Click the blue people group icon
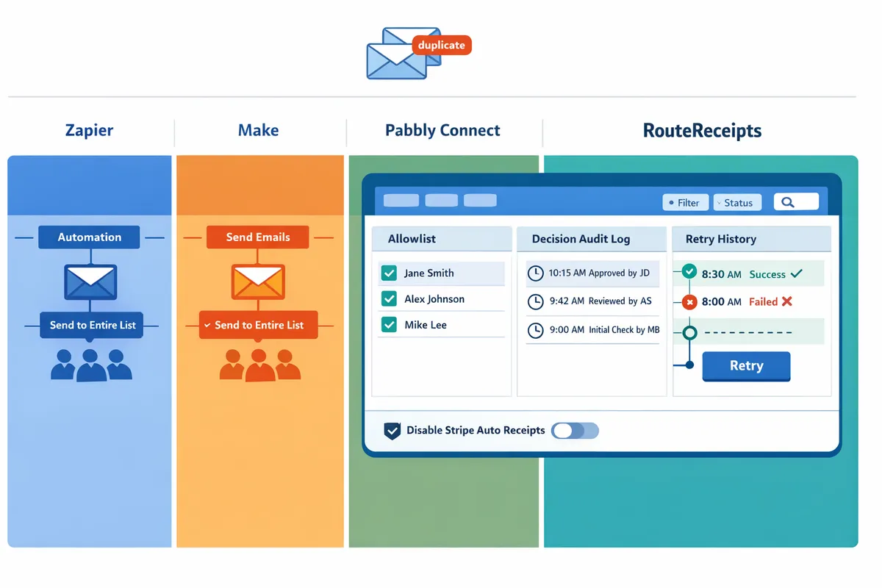This screenshot has width=882, height=588. (91, 364)
